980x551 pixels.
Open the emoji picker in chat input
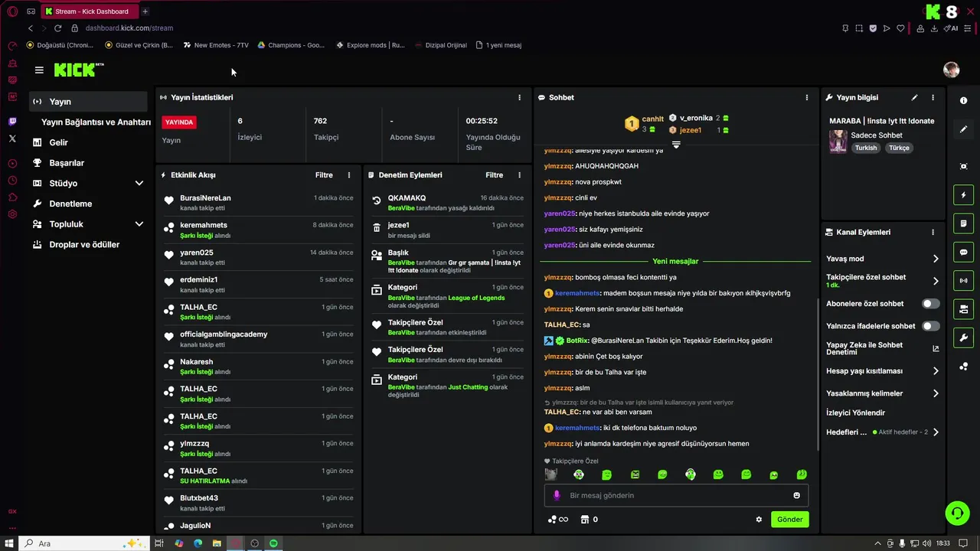(x=796, y=495)
